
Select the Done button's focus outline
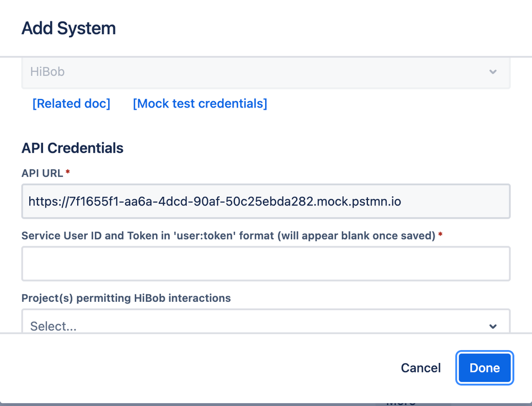[x=484, y=368]
